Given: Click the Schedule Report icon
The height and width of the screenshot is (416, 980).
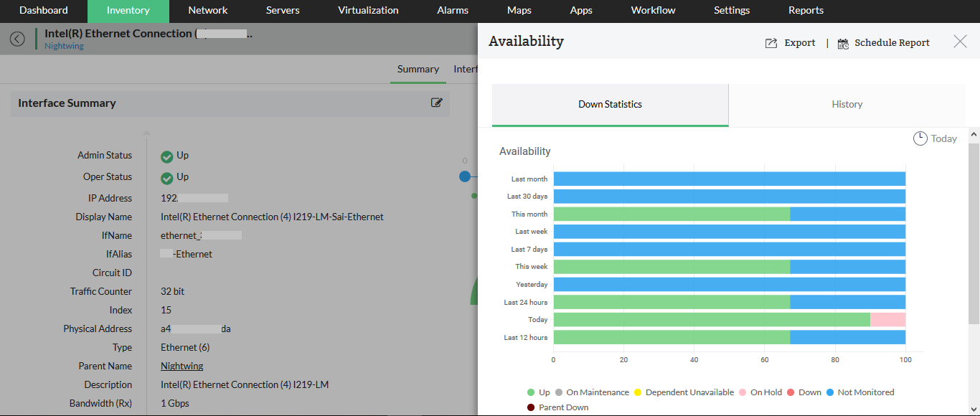Looking at the screenshot, I should click(x=842, y=42).
